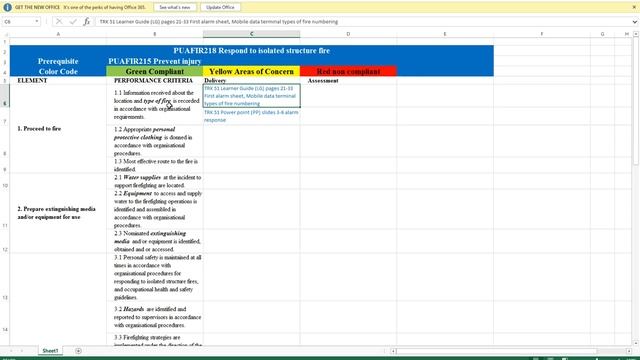This screenshot has width=640, height=360.
Task: Select row 11 header
Action: pyautogui.click(x=5, y=209)
